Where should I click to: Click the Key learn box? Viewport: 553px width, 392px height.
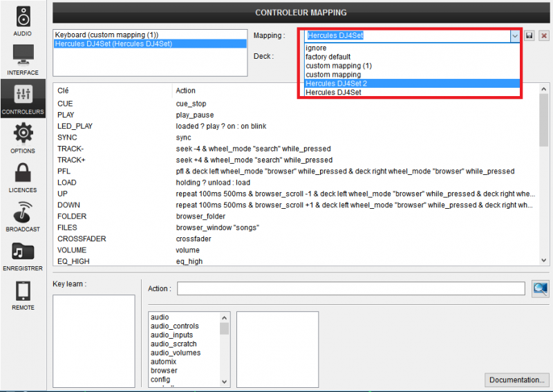tap(94, 341)
